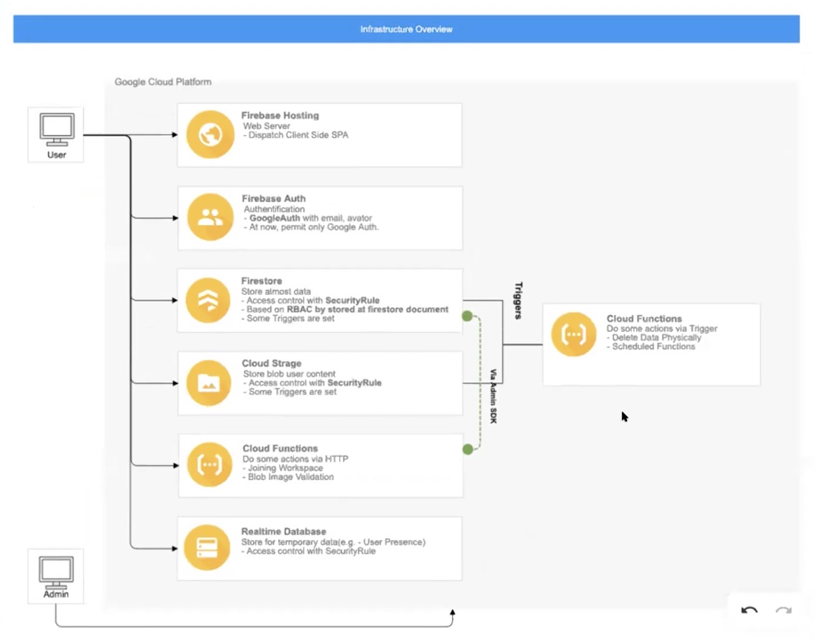Click the Admin computer monitor icon
The height and width of the screenshot is (644, 816).
56,572
